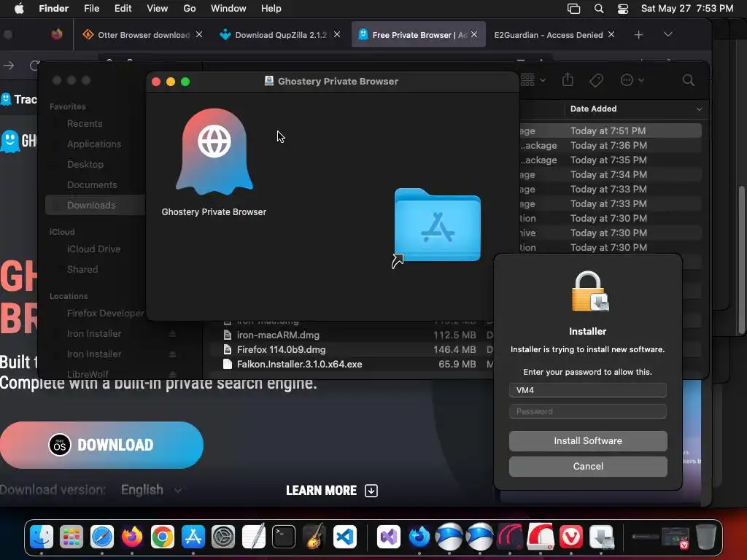Launch Safari from the Dock
This screenshot has height=560, width=747.
102,537
